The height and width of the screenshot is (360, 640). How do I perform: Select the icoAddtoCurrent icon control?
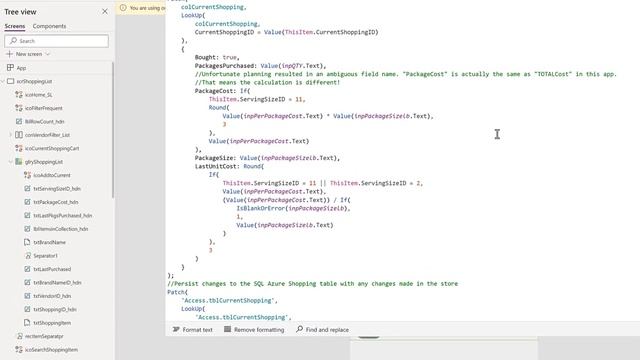point(27,175)
